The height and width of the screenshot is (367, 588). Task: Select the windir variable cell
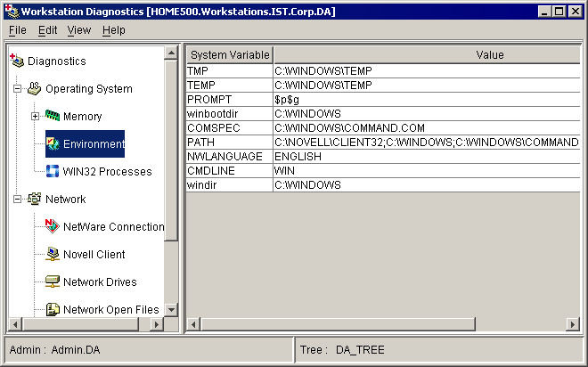(230, 184)
